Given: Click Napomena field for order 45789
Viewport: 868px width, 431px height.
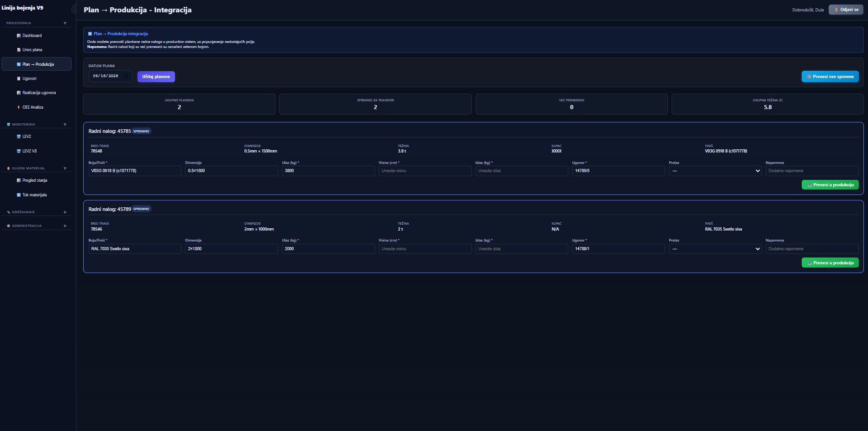Looking at the screenshot, I should 812,249.
